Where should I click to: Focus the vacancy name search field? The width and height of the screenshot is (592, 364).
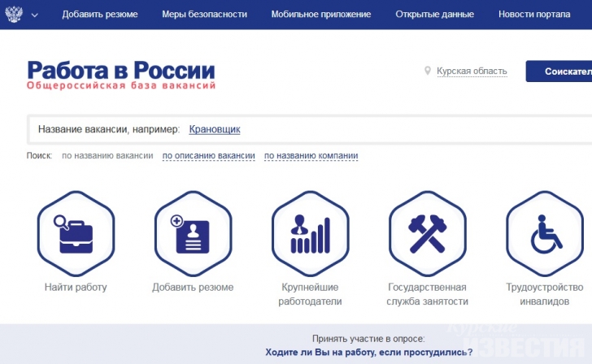310,129
